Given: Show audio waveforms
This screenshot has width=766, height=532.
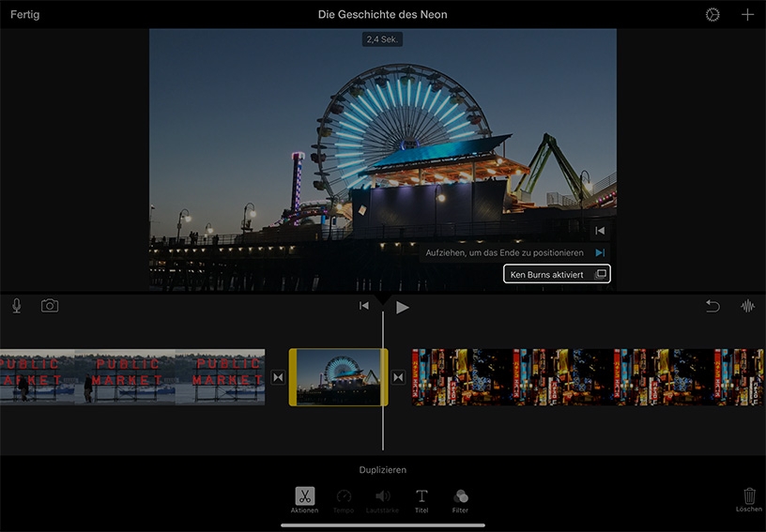Looking at the screenshot, I should click(747, 306).
